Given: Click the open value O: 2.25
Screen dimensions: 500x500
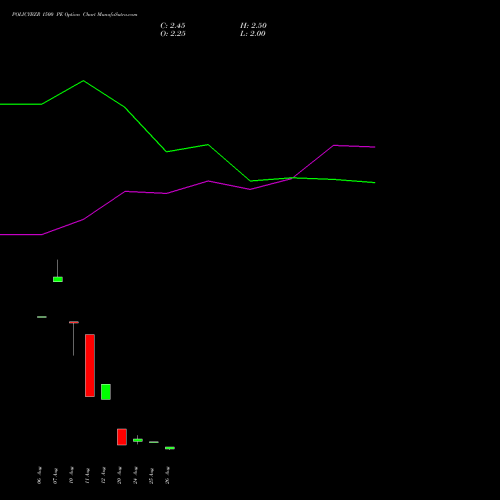Looking at the screenshot, I should click(x=173, y=34).
